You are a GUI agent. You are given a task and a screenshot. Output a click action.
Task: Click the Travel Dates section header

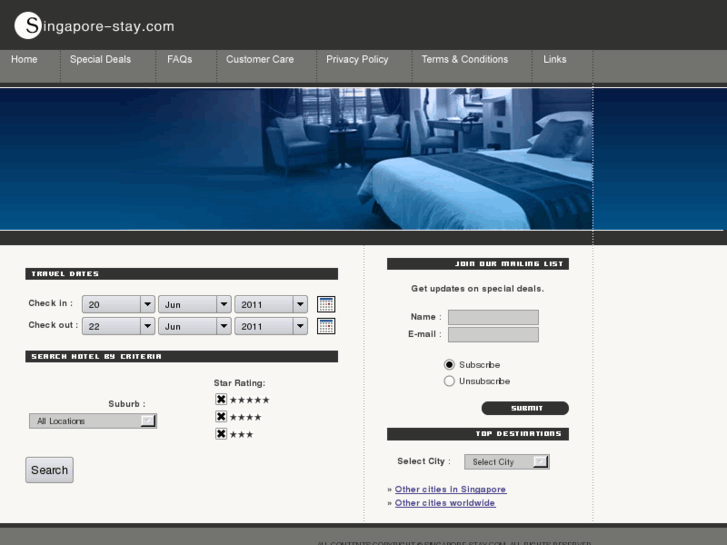(x=181, y=274)
